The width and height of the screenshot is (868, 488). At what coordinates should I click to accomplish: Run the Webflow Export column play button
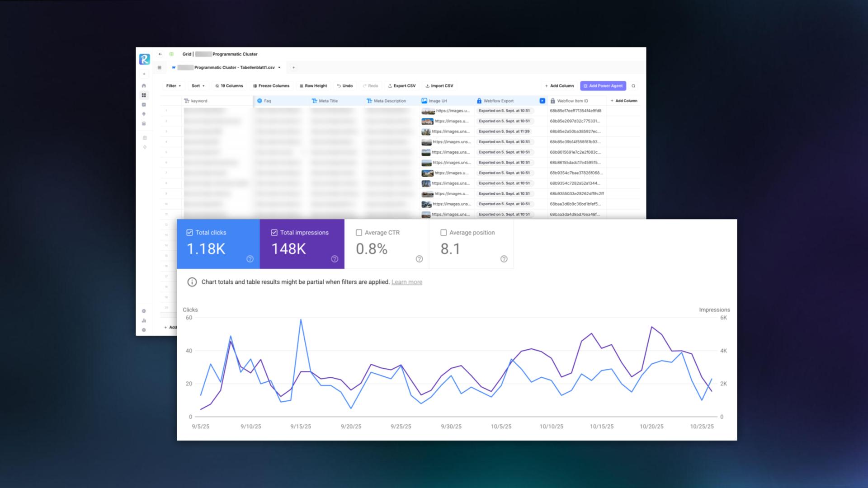(542, 101)
